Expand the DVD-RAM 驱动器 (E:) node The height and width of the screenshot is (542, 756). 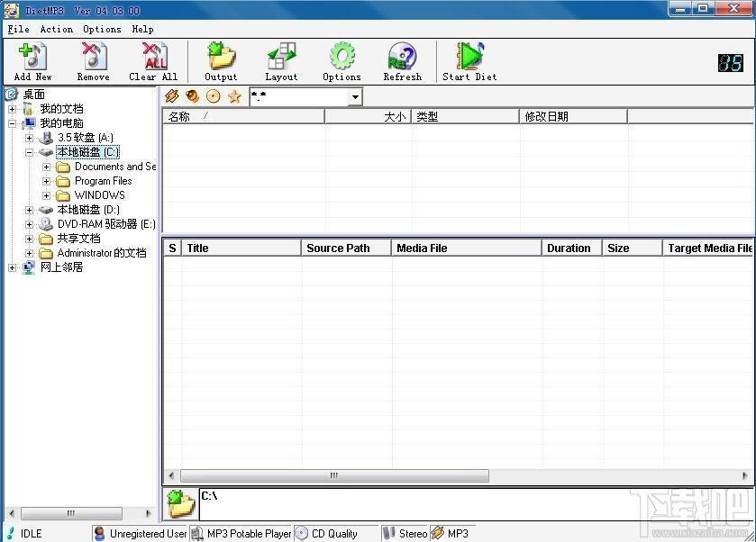[x=30, y=224]
